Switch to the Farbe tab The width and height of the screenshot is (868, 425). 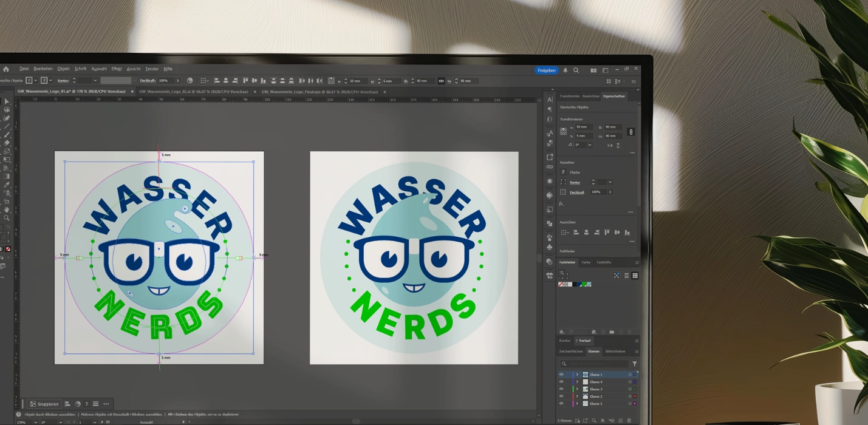point(586,262)
